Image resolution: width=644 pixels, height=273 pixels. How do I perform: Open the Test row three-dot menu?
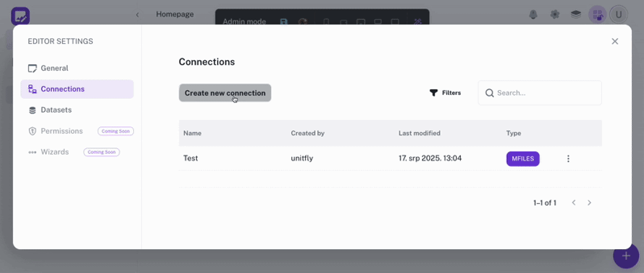[568, 159]
